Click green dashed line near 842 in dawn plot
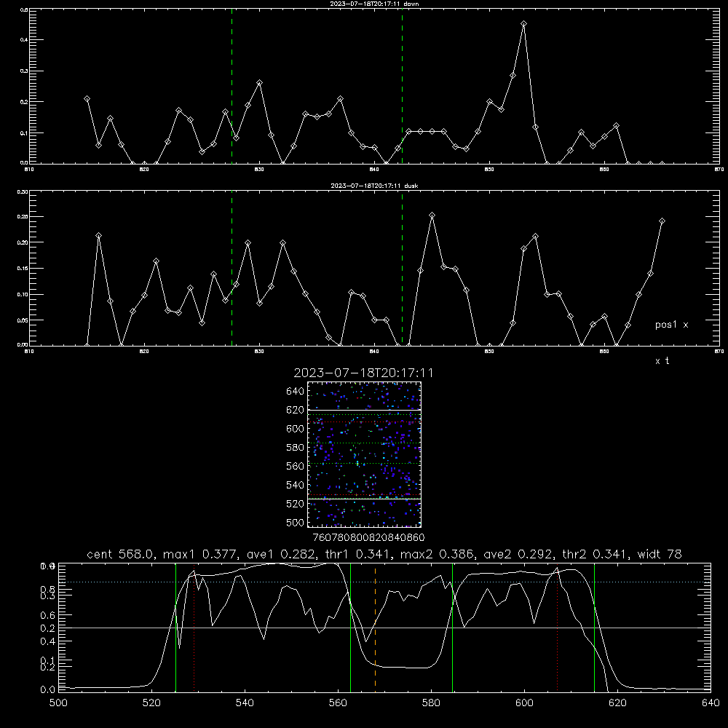Image resolution: width=728 pixels, height=728 pixels. [x=402, y=88]
